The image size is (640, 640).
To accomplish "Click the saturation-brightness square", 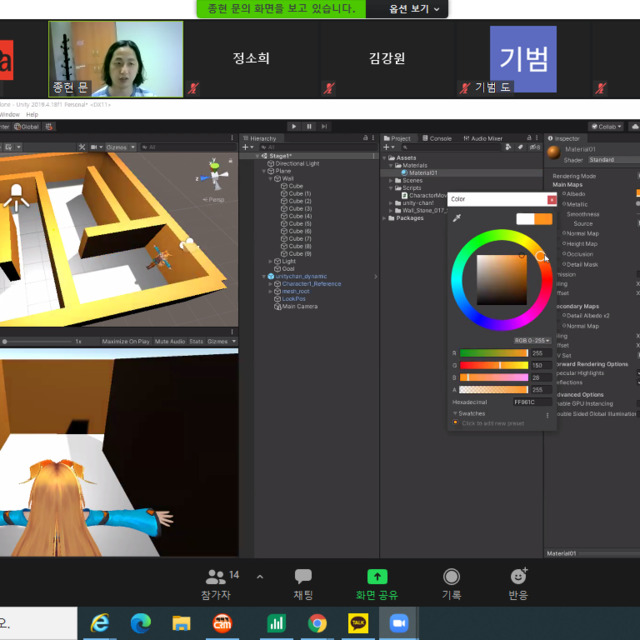I will pyautogui.click(x=502, y=280).
